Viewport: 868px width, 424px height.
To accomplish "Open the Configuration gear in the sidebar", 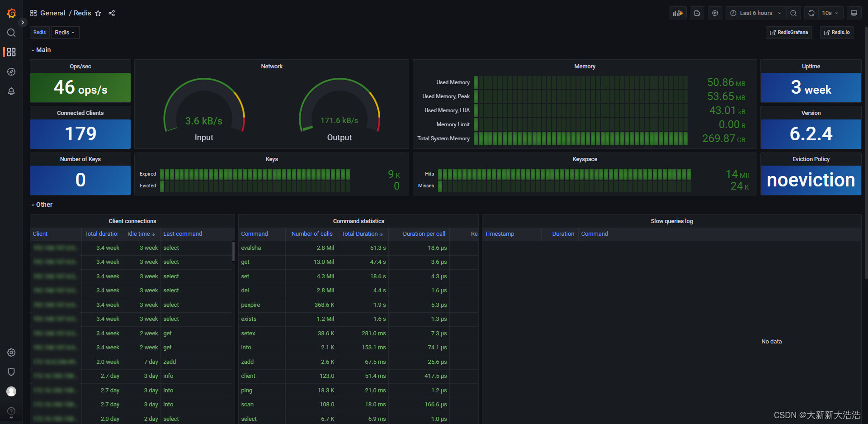I will pos(11,353).
